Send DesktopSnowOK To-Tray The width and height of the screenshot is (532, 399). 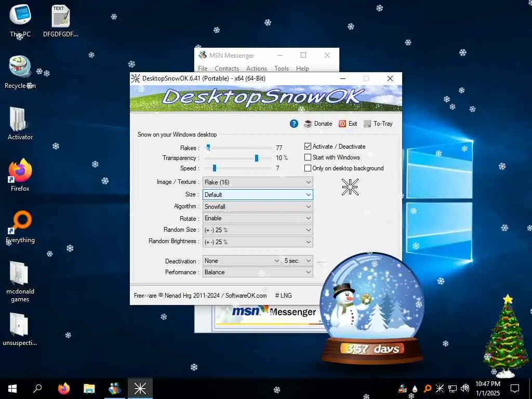pyautogui.click(x=378, y=124)
